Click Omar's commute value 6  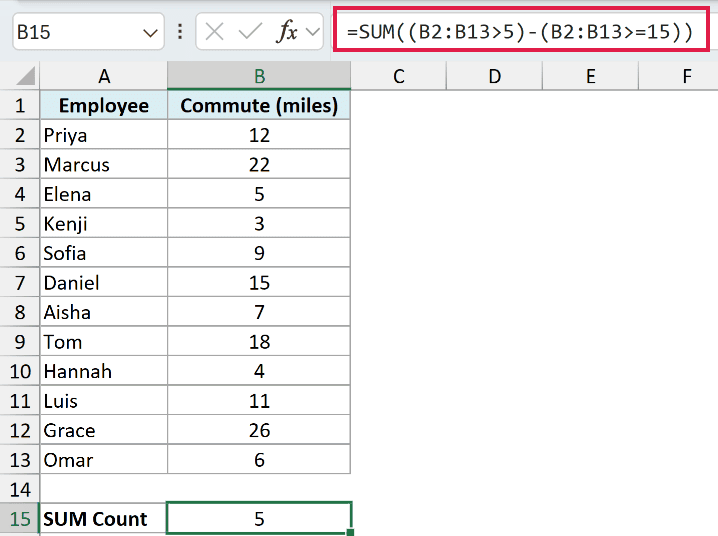(x=259, y=460)
